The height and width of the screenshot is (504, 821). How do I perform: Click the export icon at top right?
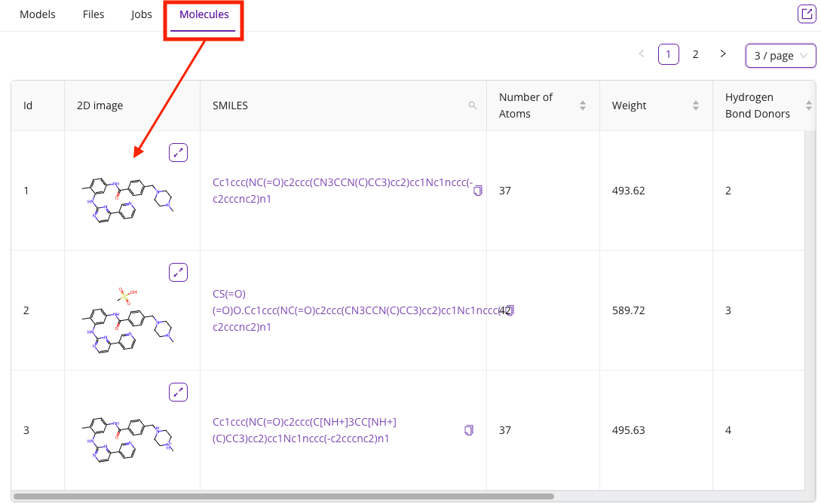806,14
